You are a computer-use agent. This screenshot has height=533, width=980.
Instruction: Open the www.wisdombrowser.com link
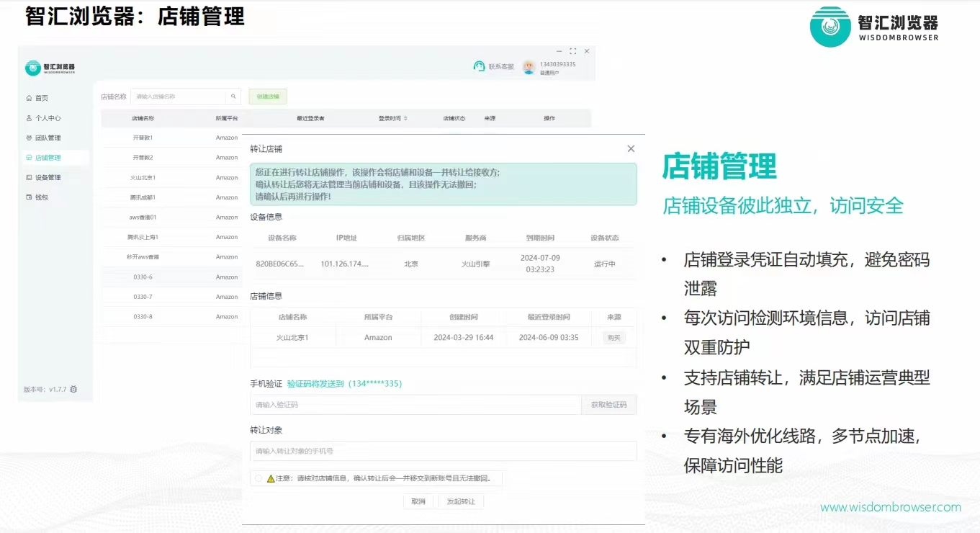click(x=891, y=507)
